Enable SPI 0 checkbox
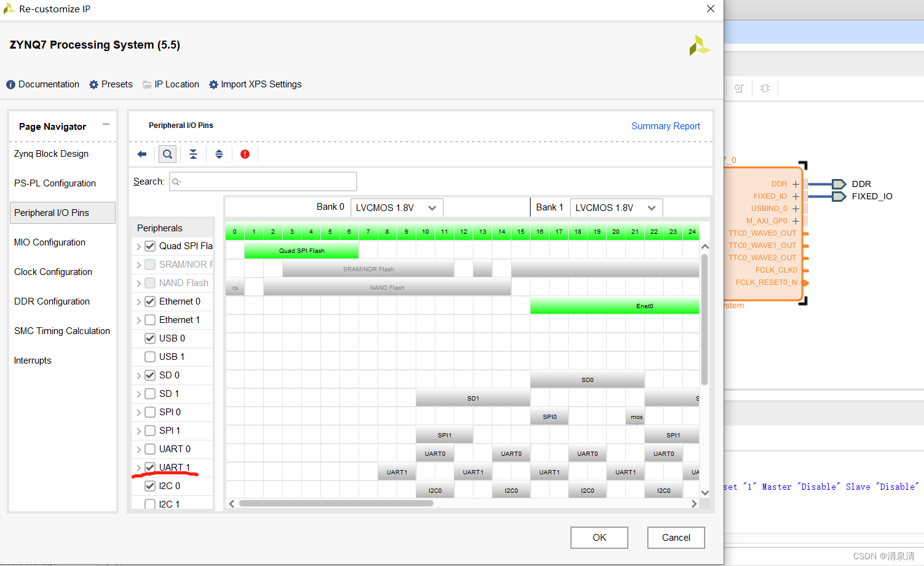 click(150, 412)
